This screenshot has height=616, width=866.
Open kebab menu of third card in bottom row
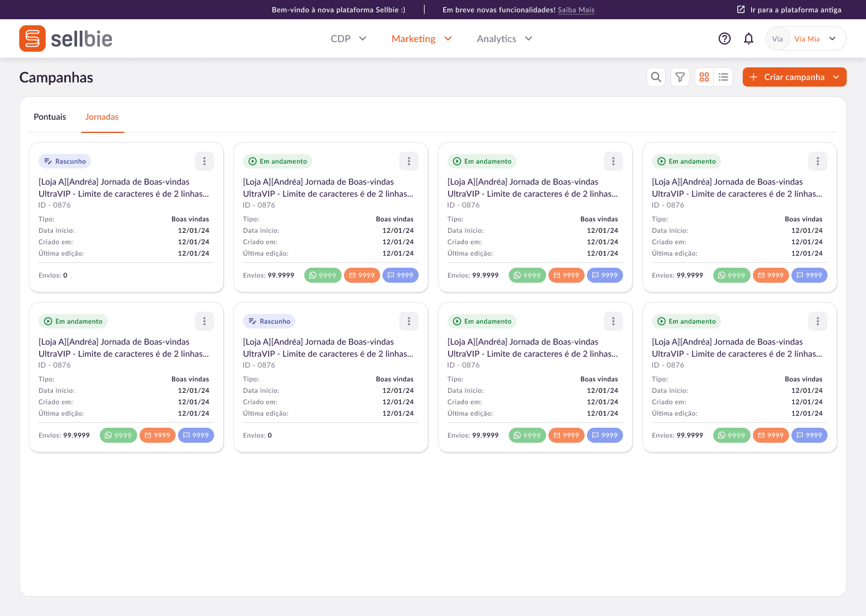[x=613, y=321]
